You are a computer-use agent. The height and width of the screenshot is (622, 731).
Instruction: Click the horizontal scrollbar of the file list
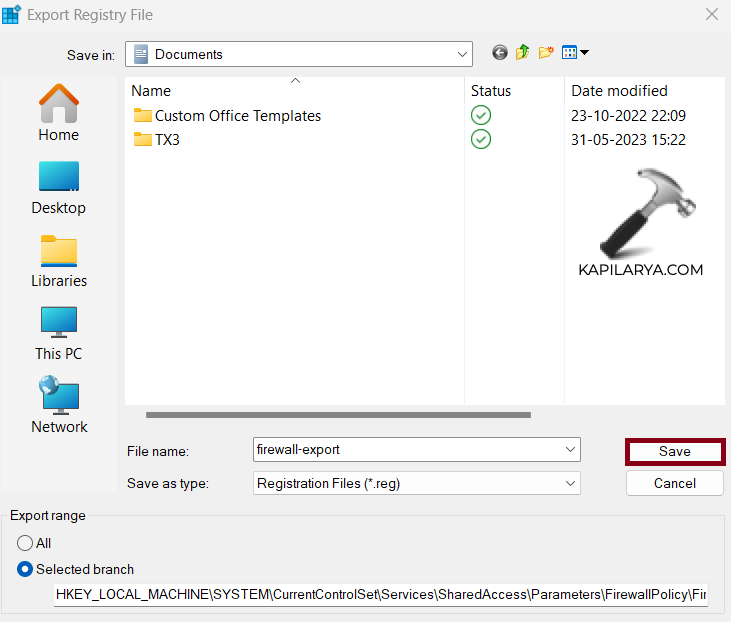tap(338, 415)
